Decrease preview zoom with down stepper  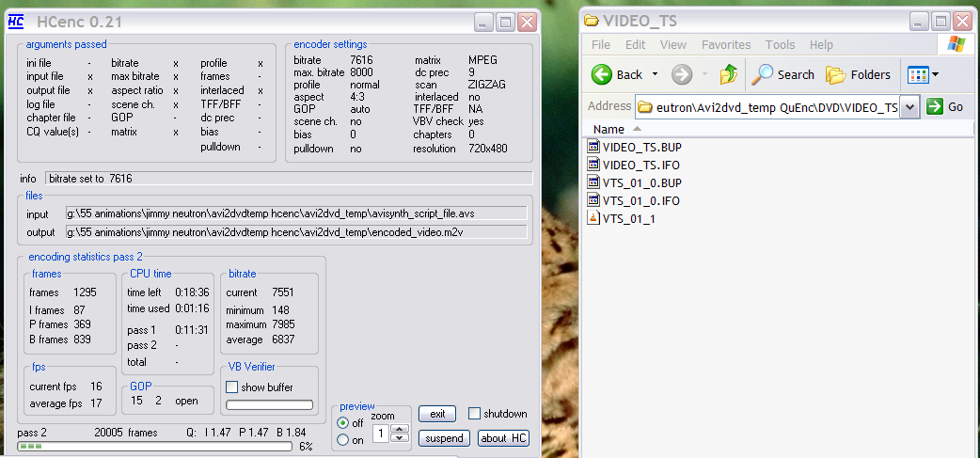[400, 437]
